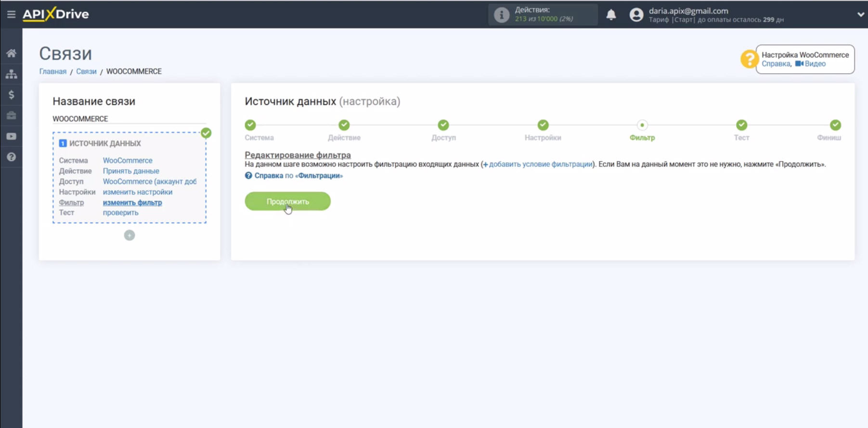Click the Продолжить button
The height and width of the screenshot is (428, 868).
(x=287, y=201)
